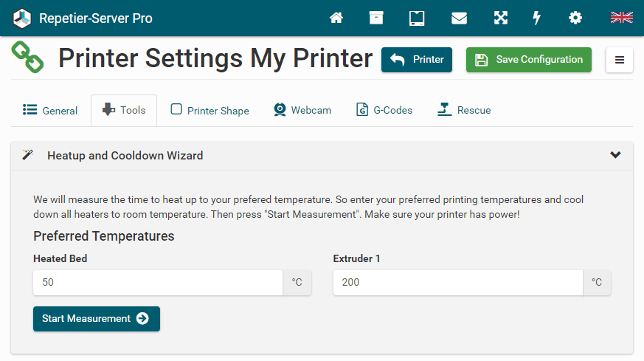644x361 pixels.
Task: Open global settings gear icon
Action: (x=575, y=18)
